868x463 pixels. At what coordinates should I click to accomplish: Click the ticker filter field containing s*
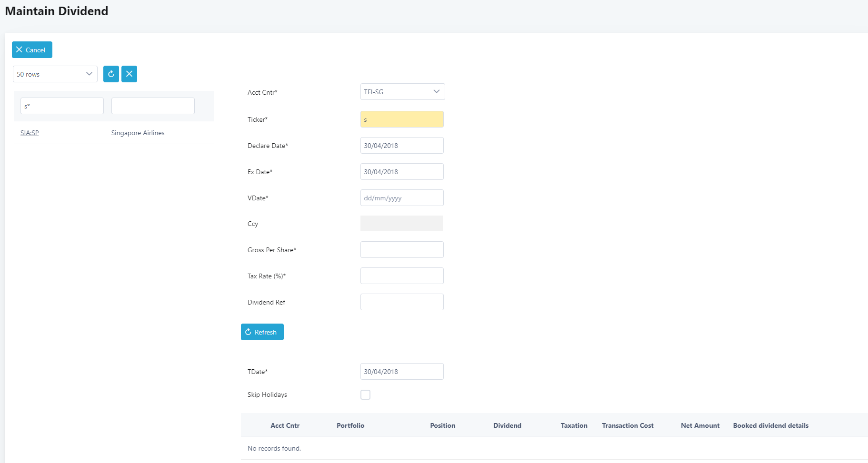pos(62,106)
